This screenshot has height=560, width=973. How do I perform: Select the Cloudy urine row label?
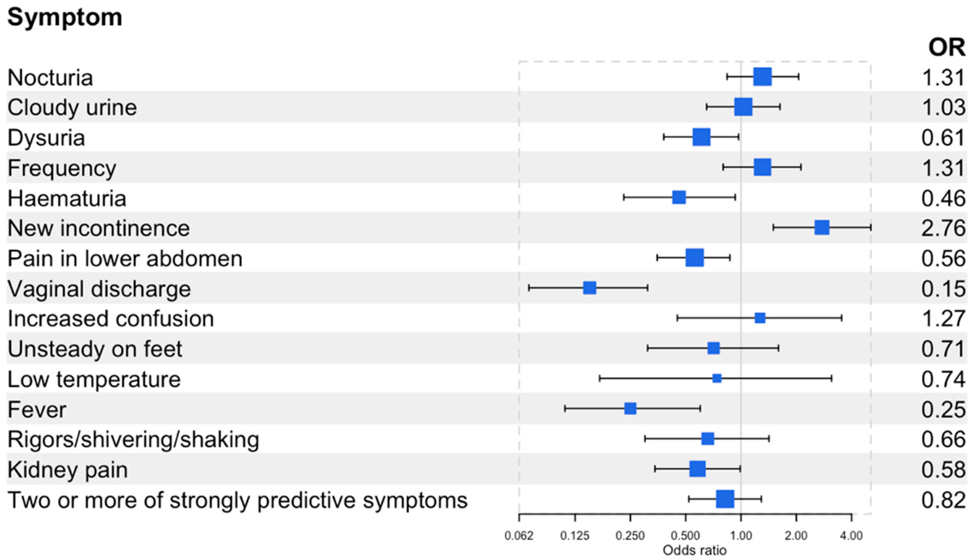pyautogui.click(x=72, y=107)
